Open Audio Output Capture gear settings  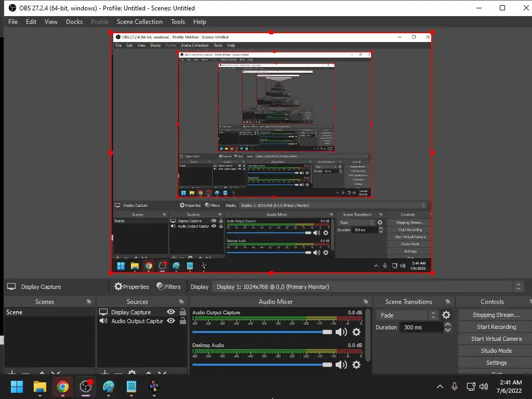pyautogui.click(x=356, y=332)
